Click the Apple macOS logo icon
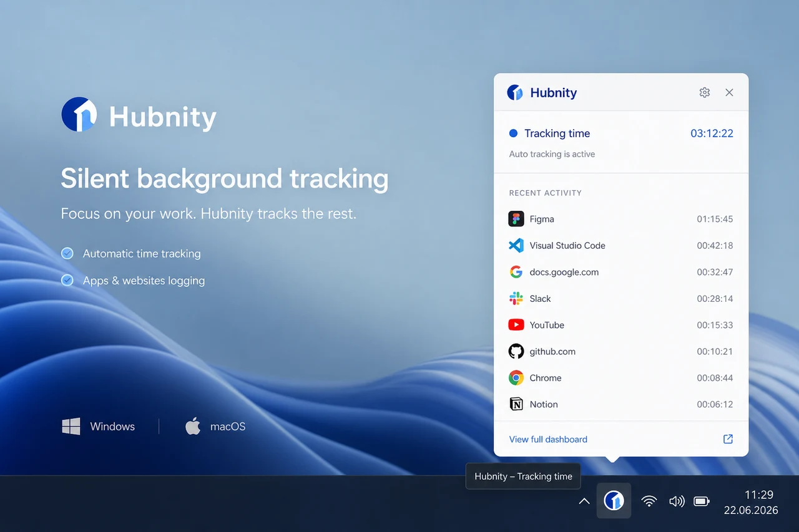799x532 pixels. tap(193, 426)
